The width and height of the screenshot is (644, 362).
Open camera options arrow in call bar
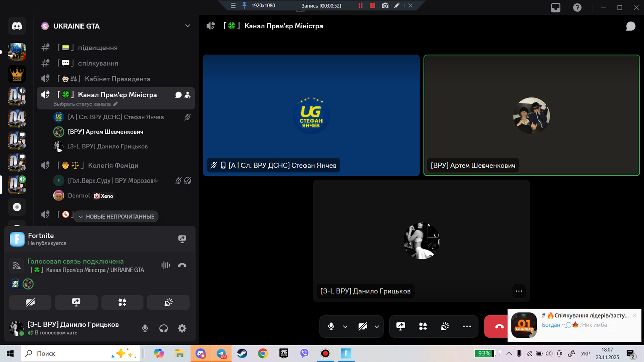click(377, 326)
